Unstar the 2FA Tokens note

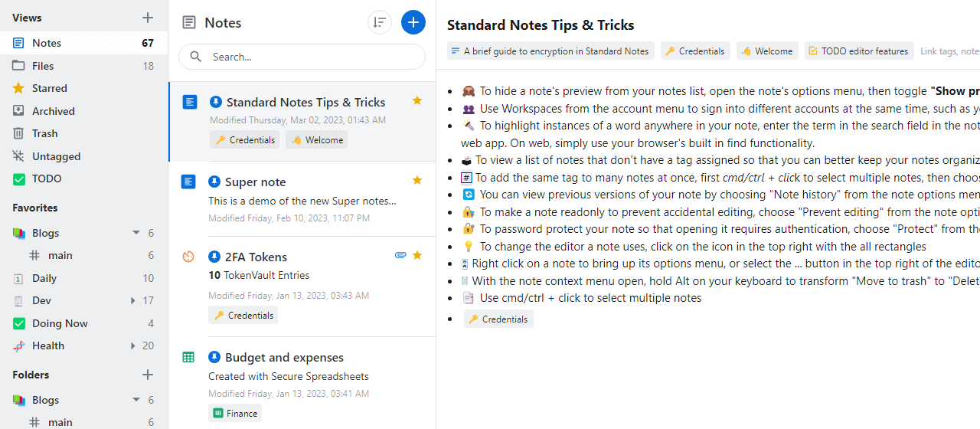coord(417,255)
